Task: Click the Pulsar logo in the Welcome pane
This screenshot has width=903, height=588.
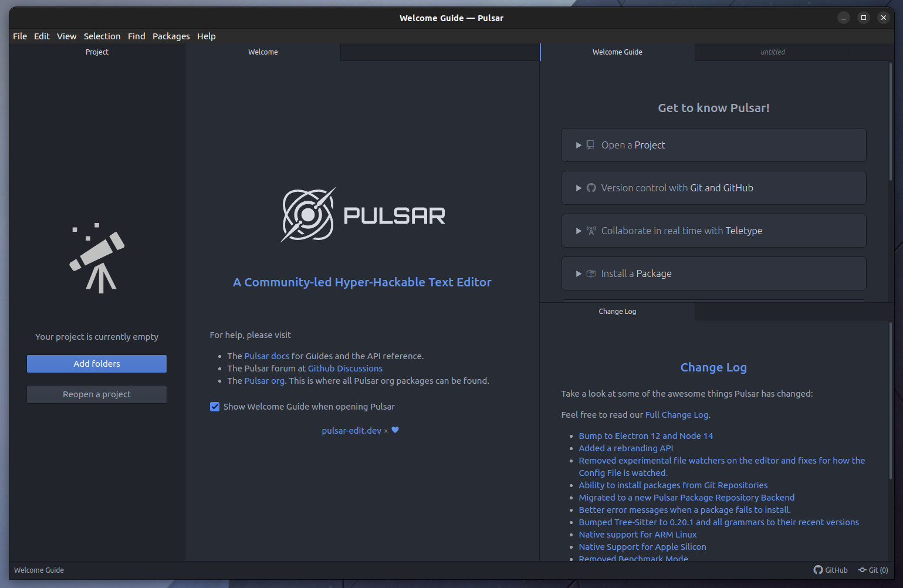Action: point(363,215)
